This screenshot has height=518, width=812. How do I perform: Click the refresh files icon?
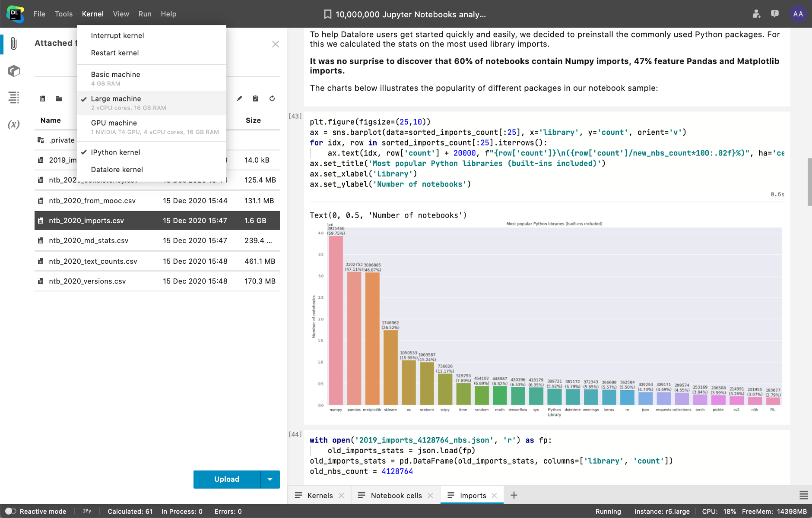point(272,99)
